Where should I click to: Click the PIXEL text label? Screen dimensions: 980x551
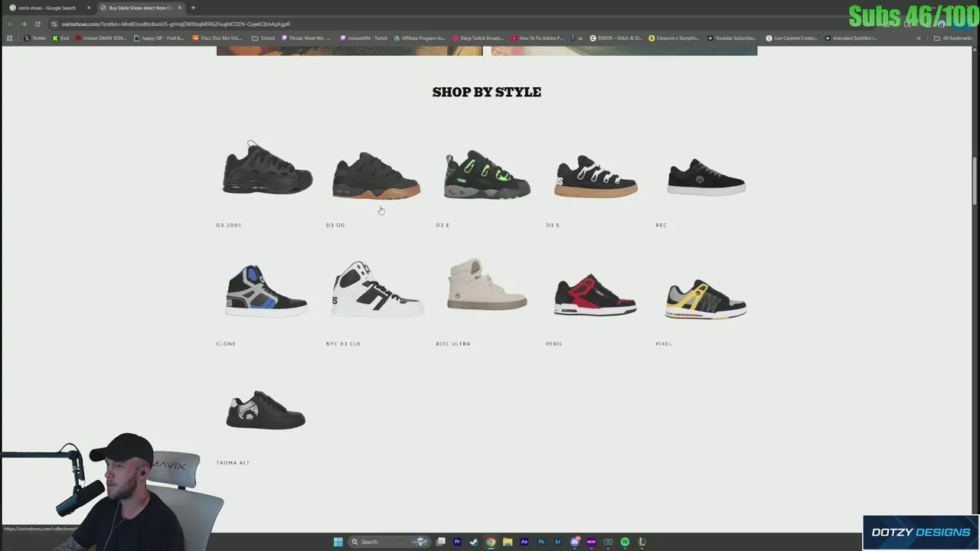coord(664,344)
